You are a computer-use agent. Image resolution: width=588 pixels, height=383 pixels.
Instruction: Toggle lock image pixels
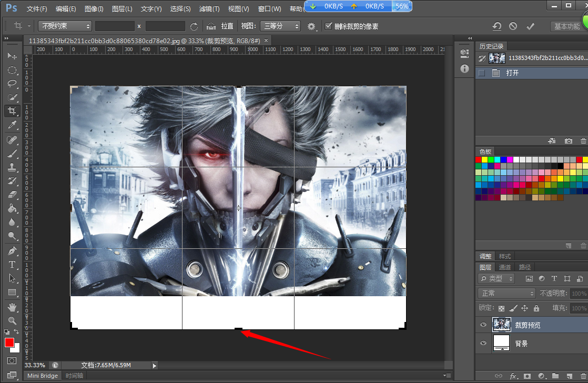tap(513, 308)
